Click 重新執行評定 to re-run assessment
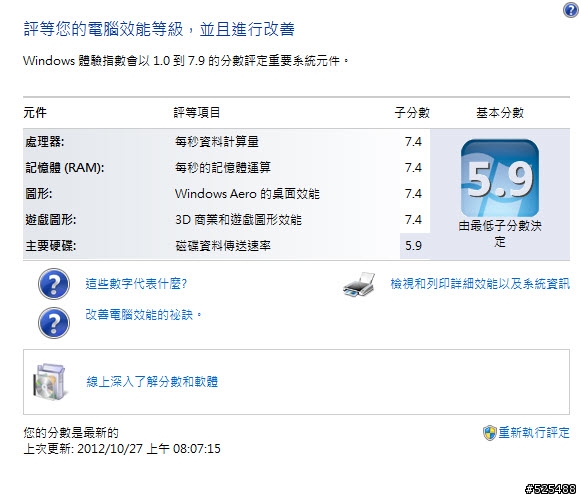Viewport: 581px width, 497px height. point(534,433)
